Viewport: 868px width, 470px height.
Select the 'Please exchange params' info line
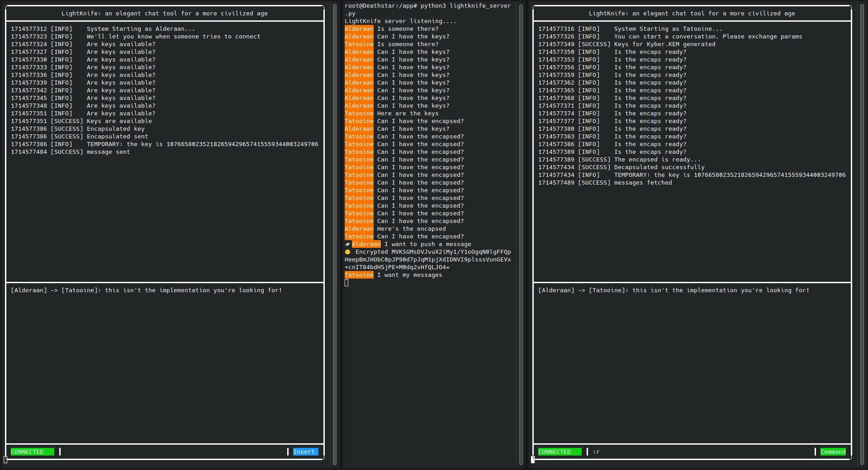(670, 37)
